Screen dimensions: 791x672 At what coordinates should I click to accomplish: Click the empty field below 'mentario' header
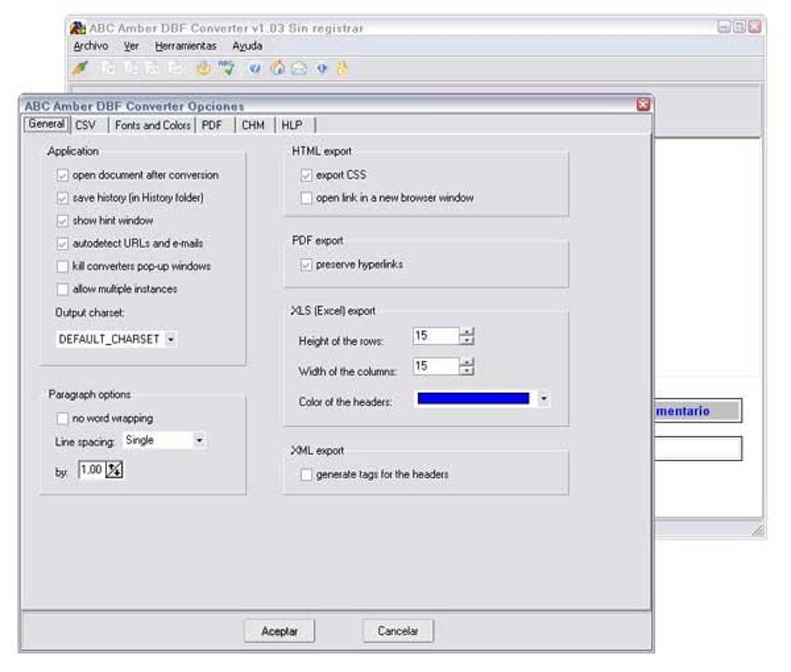tap(698, 449)
